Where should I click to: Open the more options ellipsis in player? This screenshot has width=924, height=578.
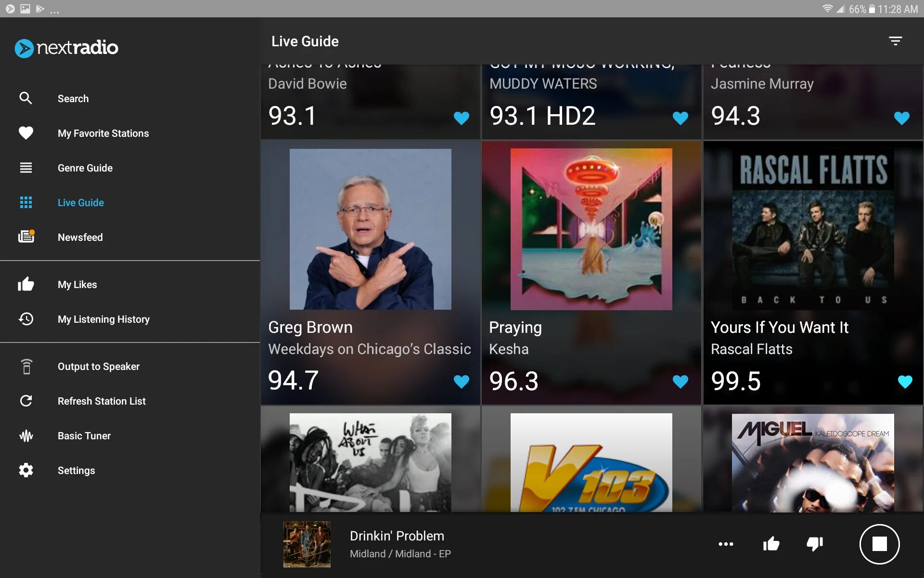click(x=726, y=544)
